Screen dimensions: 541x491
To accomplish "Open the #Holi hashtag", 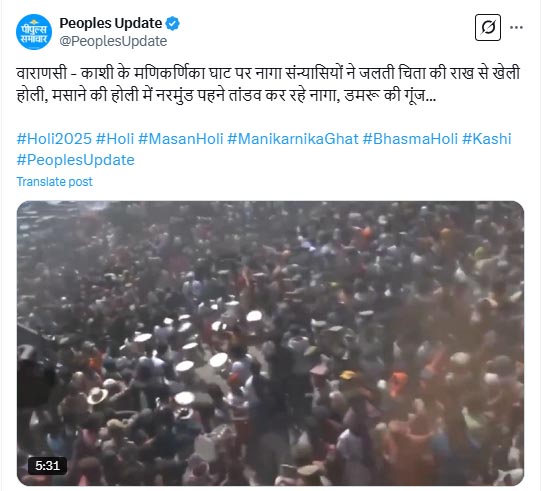I will [115, 139].
